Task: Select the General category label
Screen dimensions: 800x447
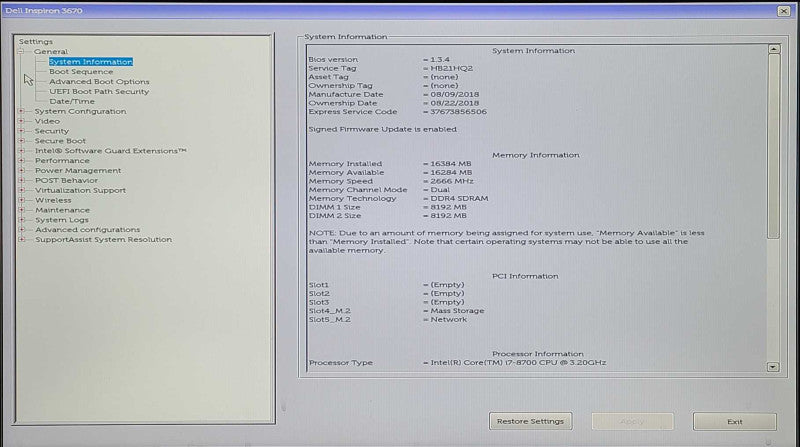Action: (x=51, y=52)
